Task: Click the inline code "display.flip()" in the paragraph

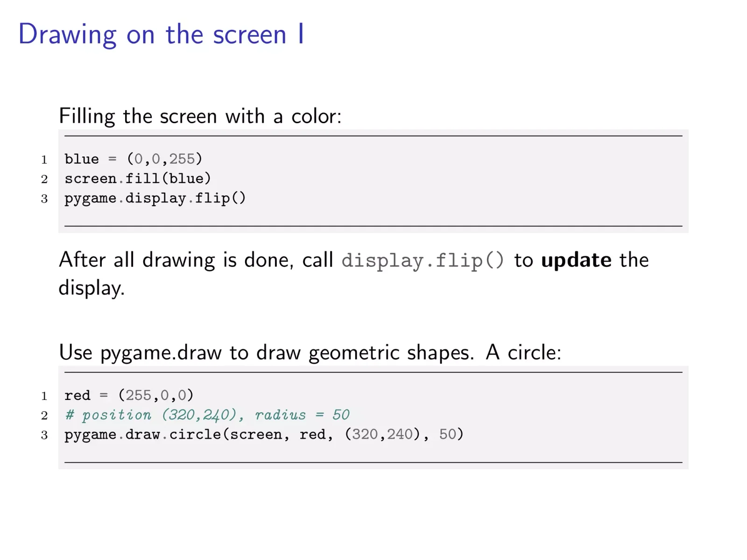Action: pyautogui.click(x=423, y=260)
